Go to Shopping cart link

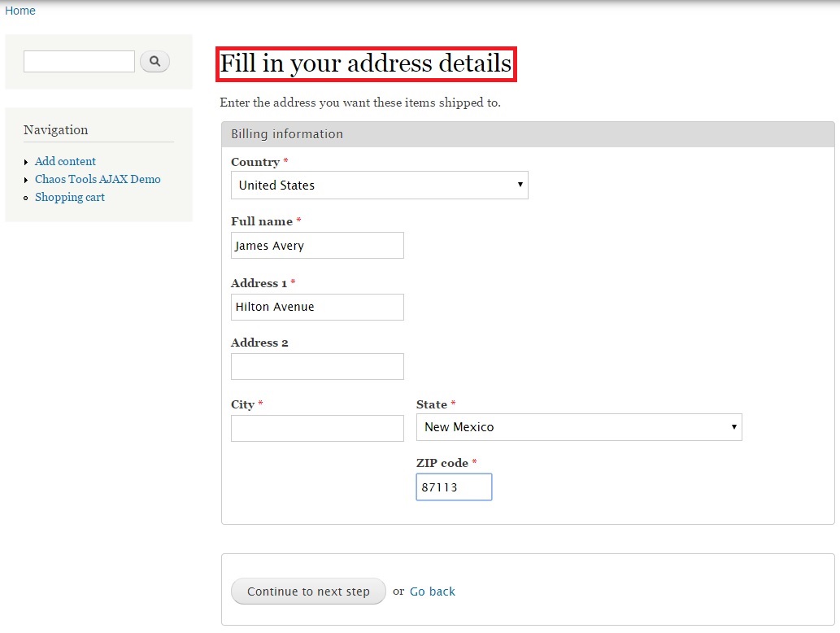point(70,197)
